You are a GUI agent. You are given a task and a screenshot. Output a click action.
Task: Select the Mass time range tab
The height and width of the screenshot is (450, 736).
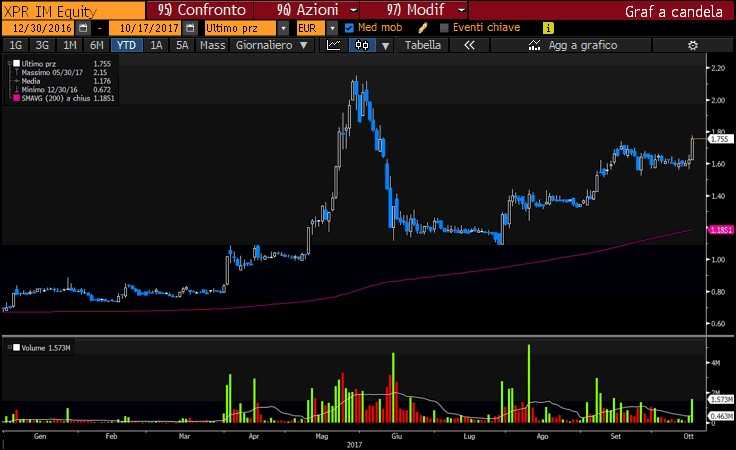coord(213,45)
